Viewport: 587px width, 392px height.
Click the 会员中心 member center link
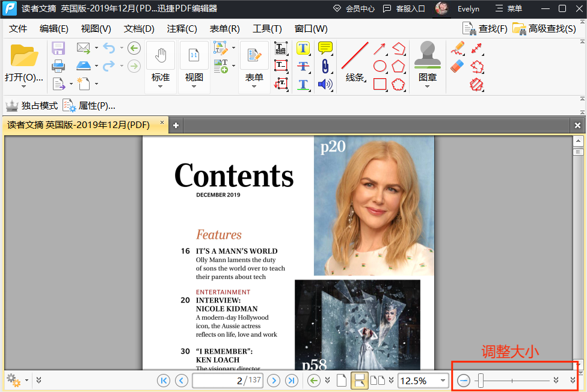(x=354, y=8)
